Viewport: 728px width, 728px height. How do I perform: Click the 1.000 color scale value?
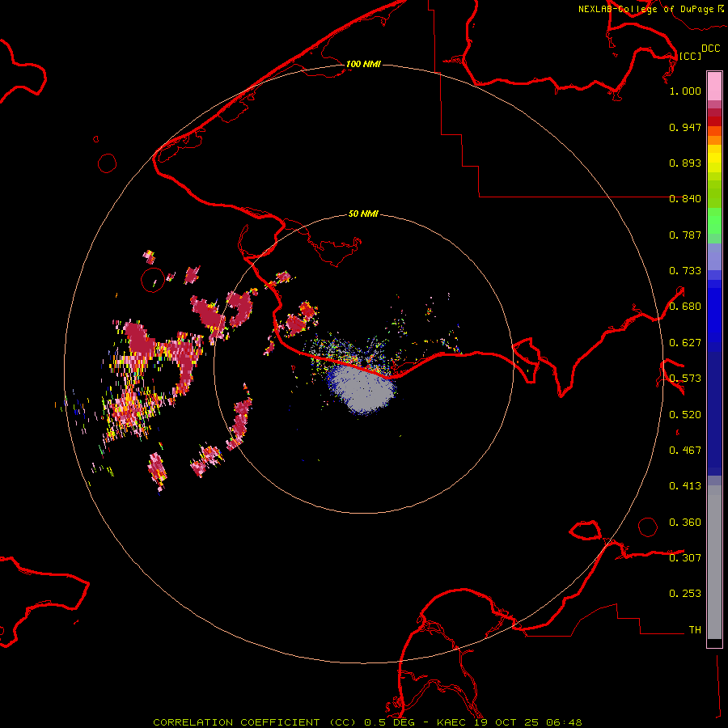pyautogui.click(x=685, y=91)
